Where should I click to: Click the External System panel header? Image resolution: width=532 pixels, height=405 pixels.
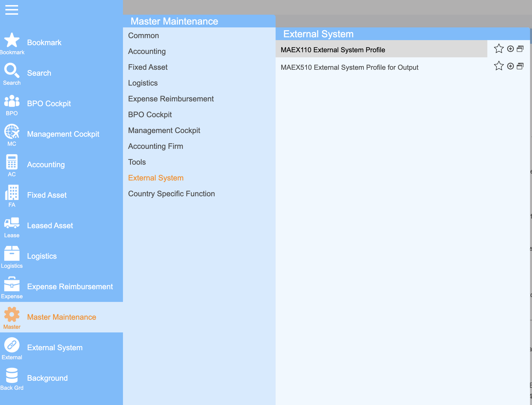pos(403,34)
